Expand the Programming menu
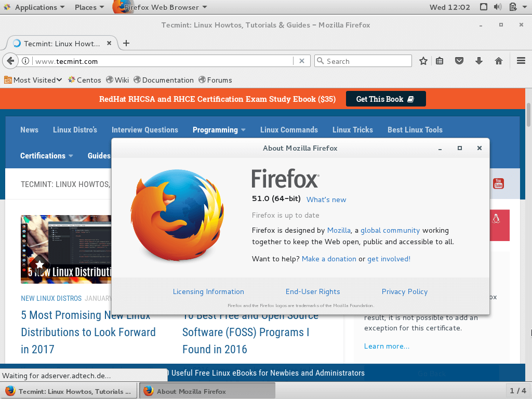 pos(219,130)
